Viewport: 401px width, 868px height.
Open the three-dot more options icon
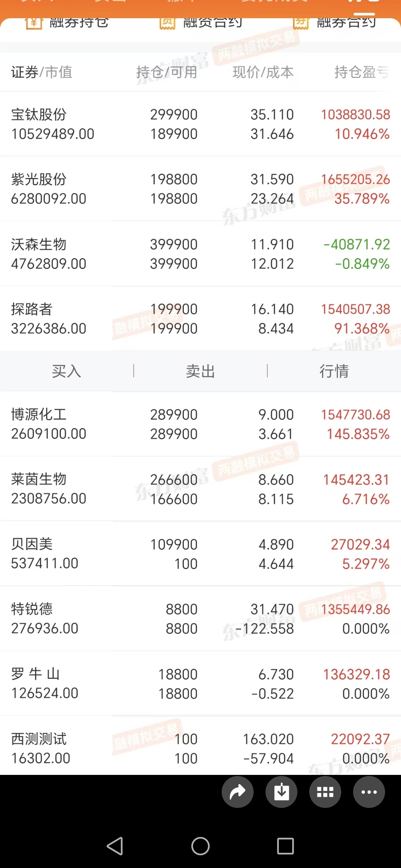click(x=369, y=792)
